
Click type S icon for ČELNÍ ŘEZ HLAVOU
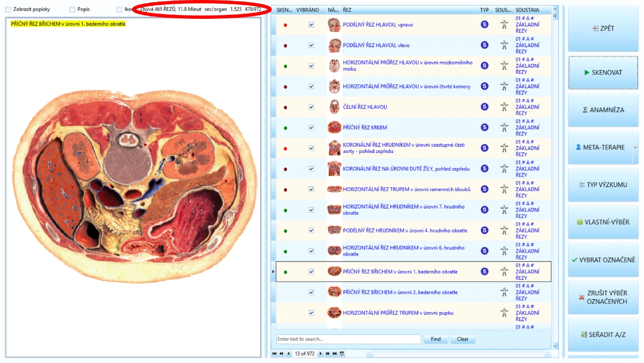484,107
